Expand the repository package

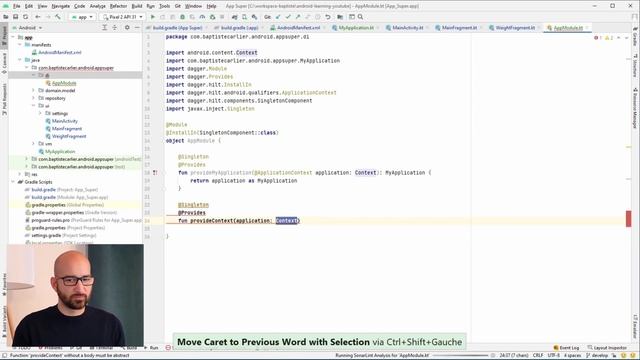coord(33,98)
